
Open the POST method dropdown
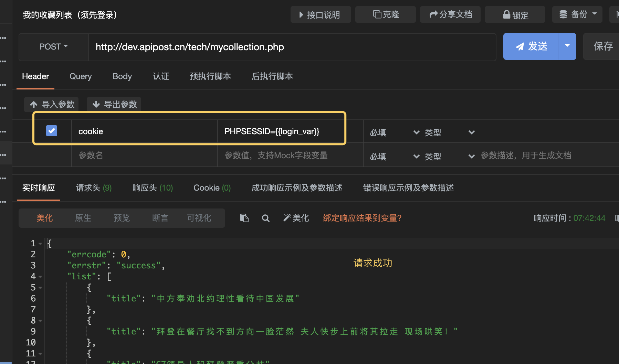click(53, 47)
